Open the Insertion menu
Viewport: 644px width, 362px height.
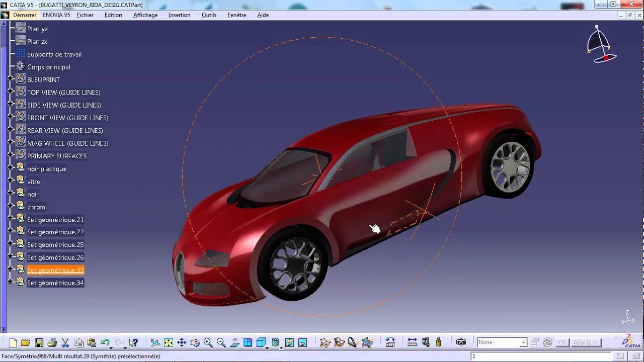click(x=179, y=15)
